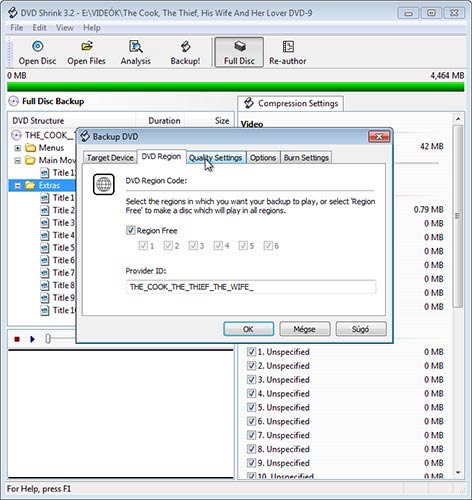The width and height of the screenshot is (472, 500).
Task: Switch to the Quality Settings tab
Action: point(215,157)
